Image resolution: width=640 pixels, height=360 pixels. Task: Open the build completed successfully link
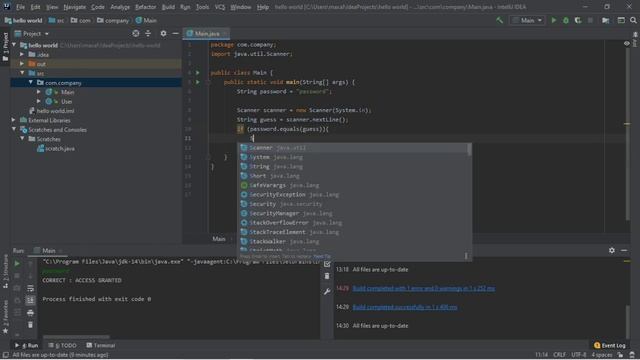point(405,307)
